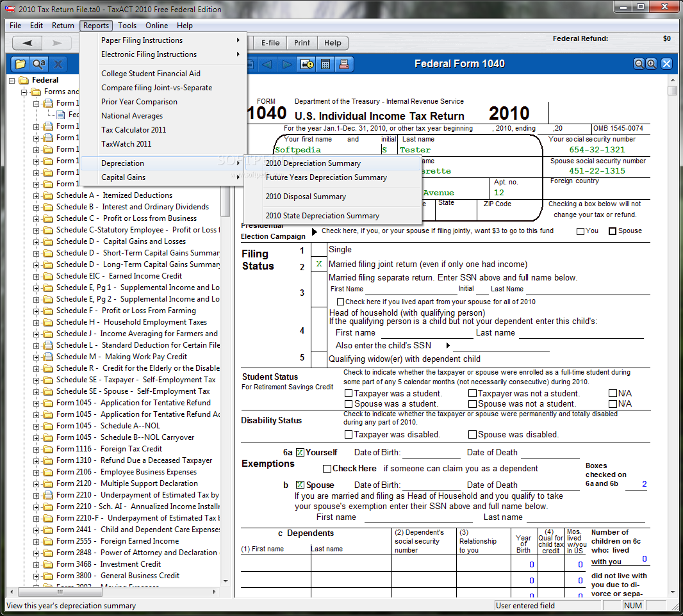683x616 pixels.
Task: Expand Form 1116 Foreign Tax Credit node
Action: 37,450
